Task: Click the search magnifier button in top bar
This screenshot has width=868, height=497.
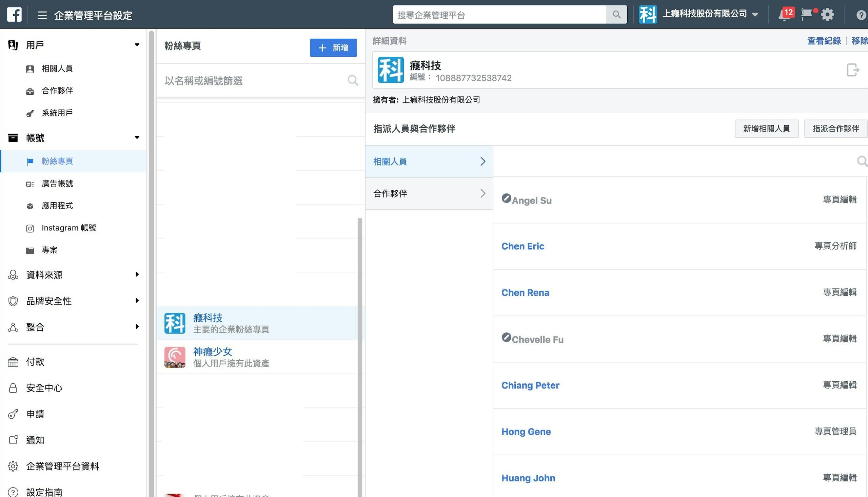Action: [616, 15]
